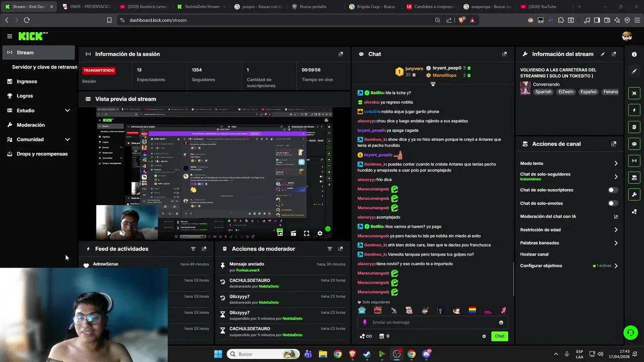Pop out the Chat panel
The height and width of the screenshot is (362, 644).
[505, 54]
